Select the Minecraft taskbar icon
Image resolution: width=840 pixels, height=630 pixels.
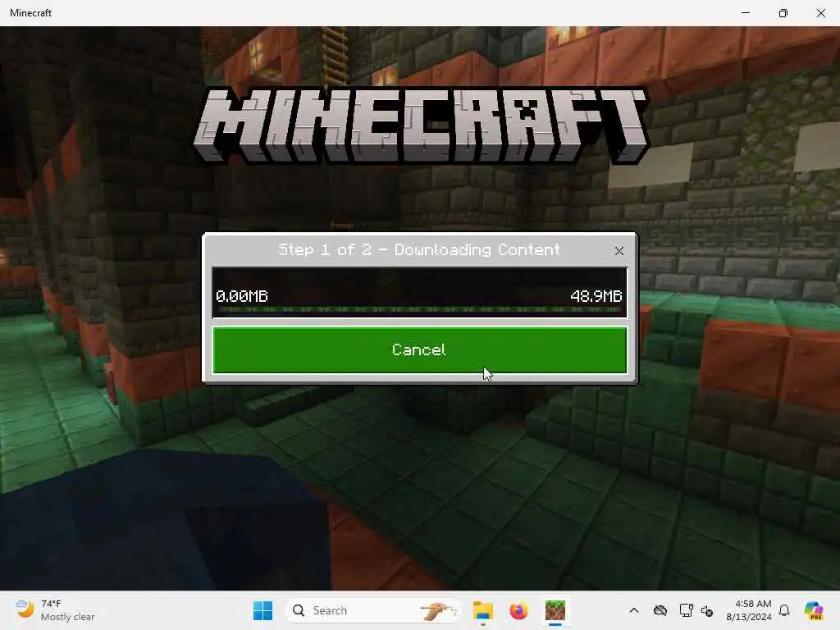pyautogui.click(x=555, y=610)
